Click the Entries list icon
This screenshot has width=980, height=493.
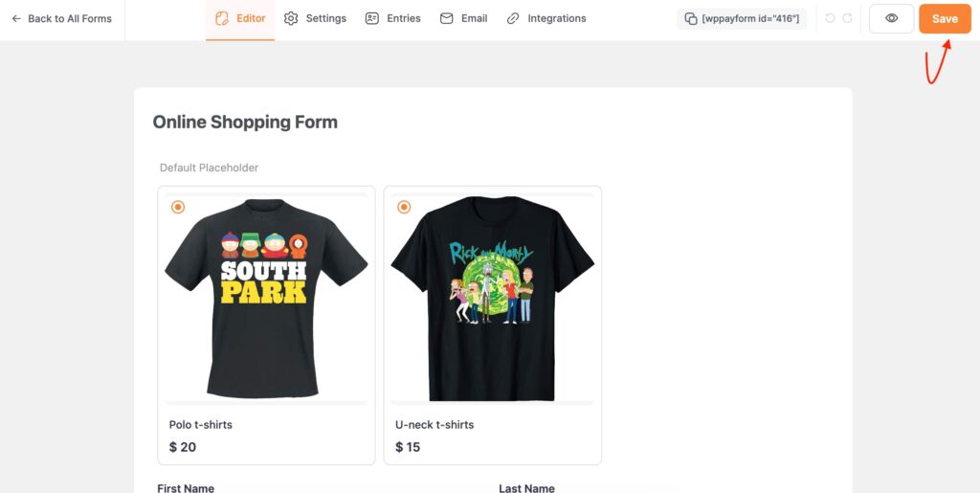372,19
